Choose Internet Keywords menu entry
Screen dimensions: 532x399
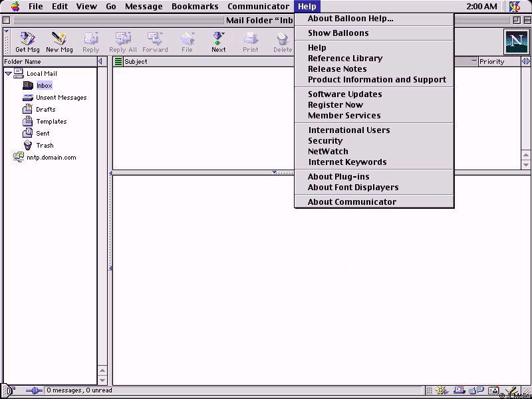click(374, 162)
